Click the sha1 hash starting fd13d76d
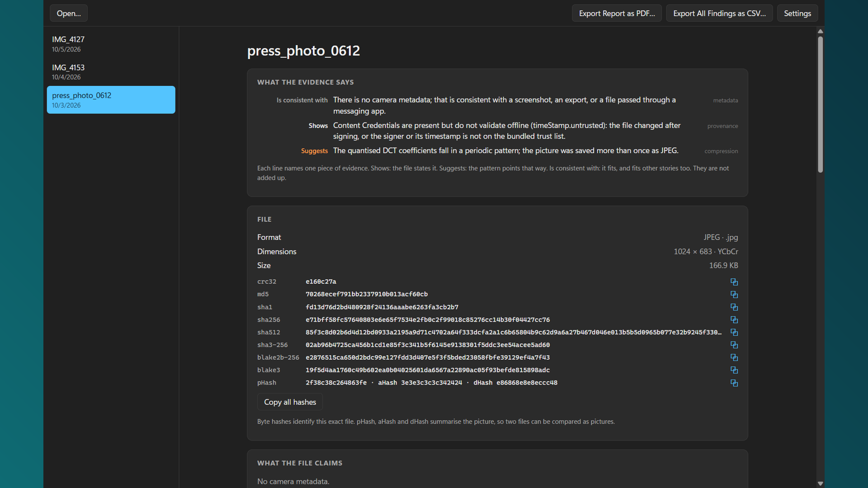The image size is (868, 488). [x=382, y=307]
